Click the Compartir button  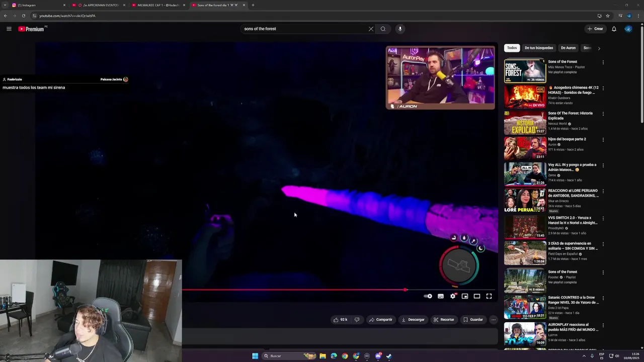pos(380,320)
